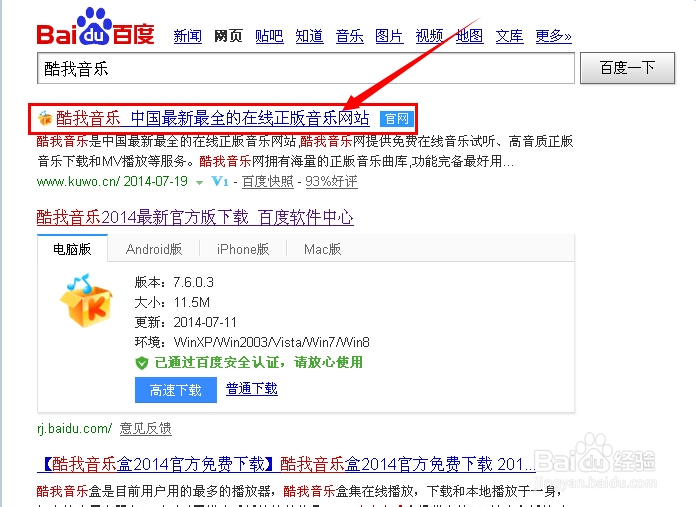The image size is (696, 507).
Task: Open the 音乐 navigation link
Action: pos(349,36)
